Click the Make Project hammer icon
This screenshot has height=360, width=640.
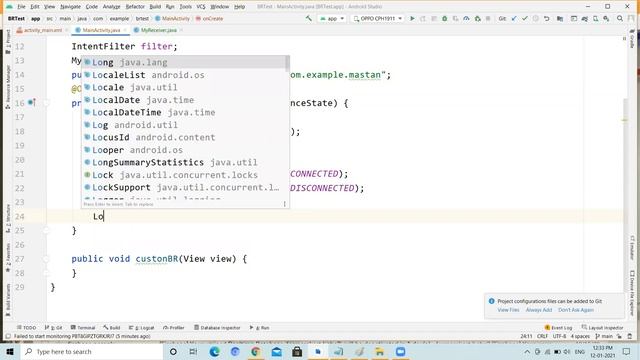click(x=309, y=18)
